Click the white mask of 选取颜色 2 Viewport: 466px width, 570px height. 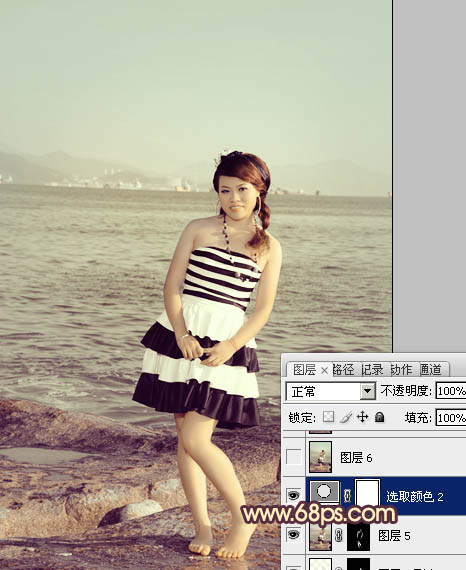pyautogui.click(x=367, y=493)
